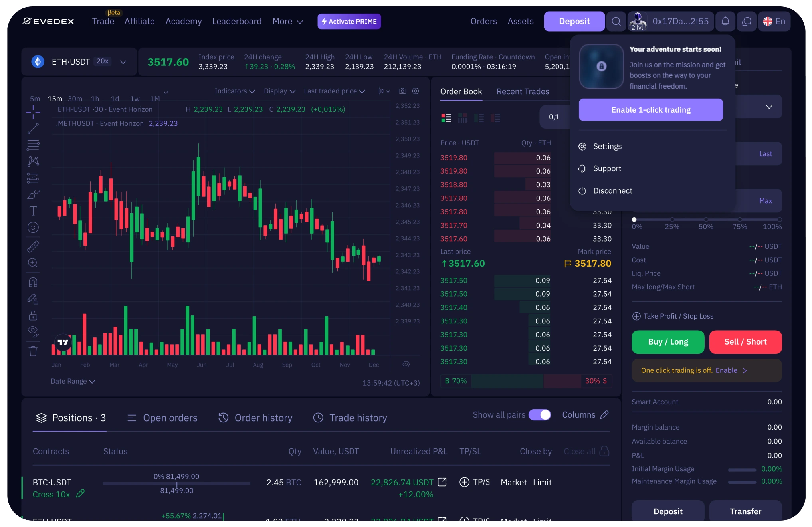Open notifications bell

(x=725, y=21)
